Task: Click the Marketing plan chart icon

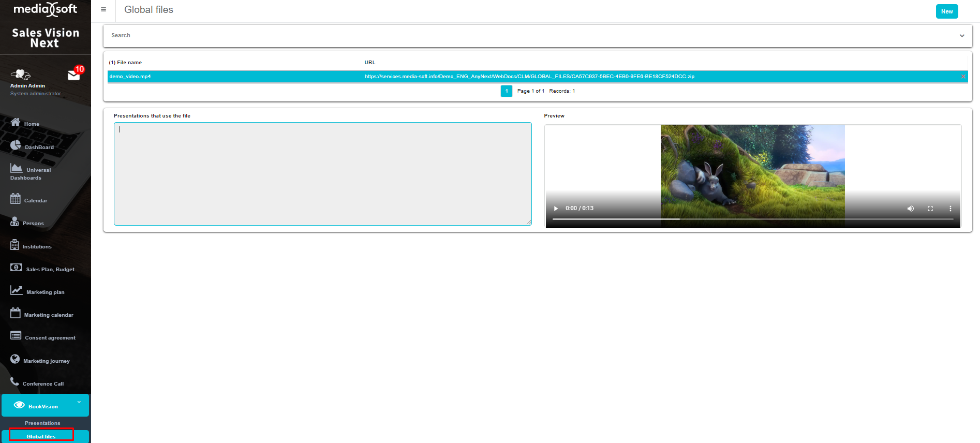Action: [x=16, y=290]
